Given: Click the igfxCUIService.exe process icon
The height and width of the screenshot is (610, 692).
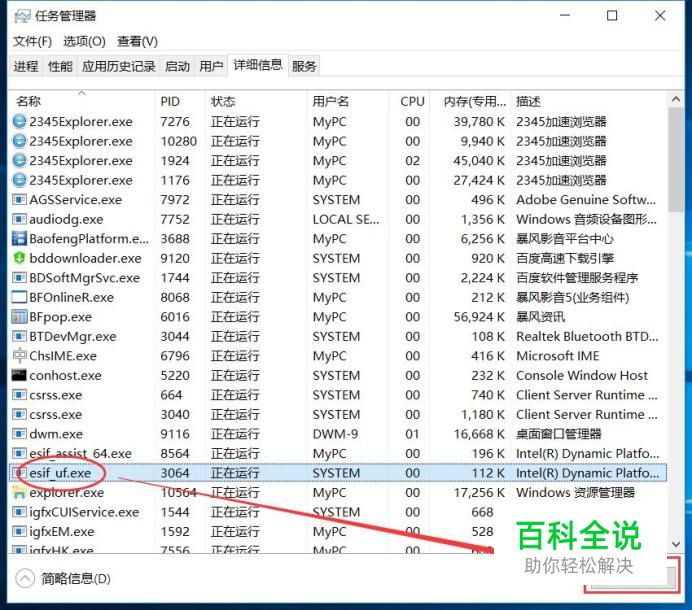Looking at the screenshot, I should tap(19, 512).
